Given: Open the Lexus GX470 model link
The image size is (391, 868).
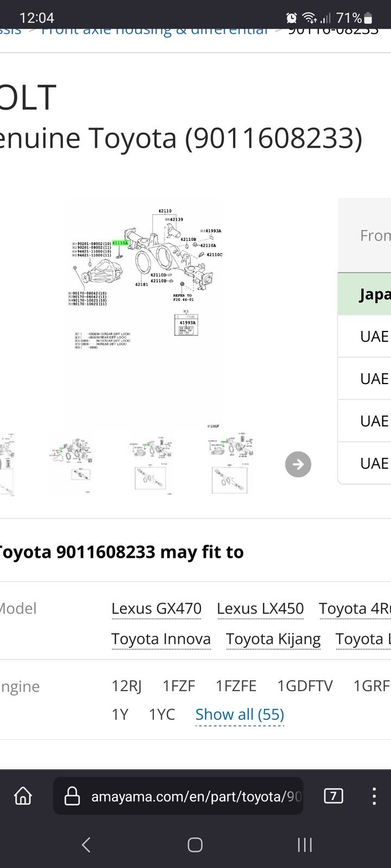Looking at the screenshot, I should click(x=156, y=609).
